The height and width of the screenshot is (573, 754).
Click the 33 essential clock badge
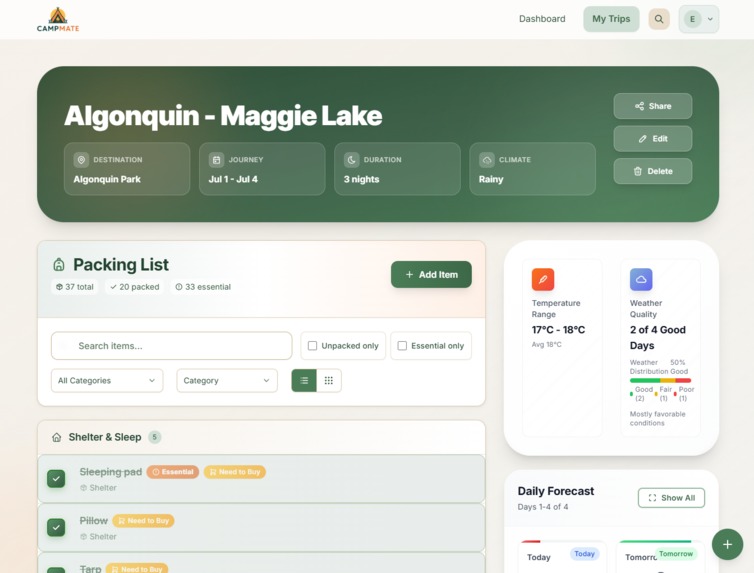203,287
